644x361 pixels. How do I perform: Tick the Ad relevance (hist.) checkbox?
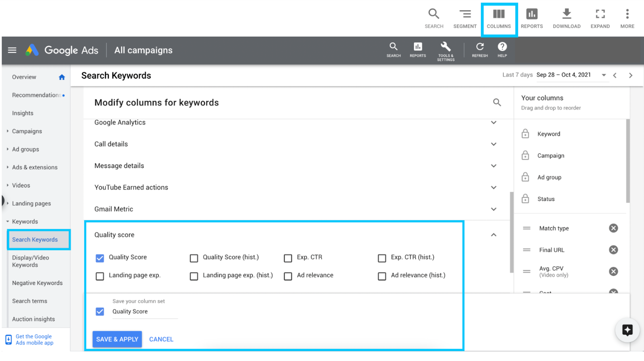tap(382, 276)
